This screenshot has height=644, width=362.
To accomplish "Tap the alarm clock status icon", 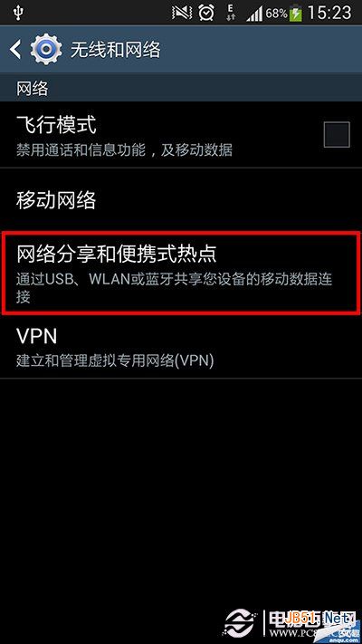I will [x=206, y=14].
